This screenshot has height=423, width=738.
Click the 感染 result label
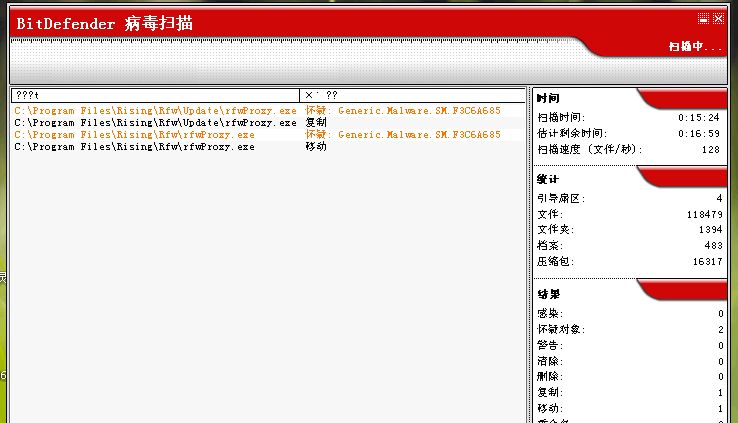coord(550,313)
